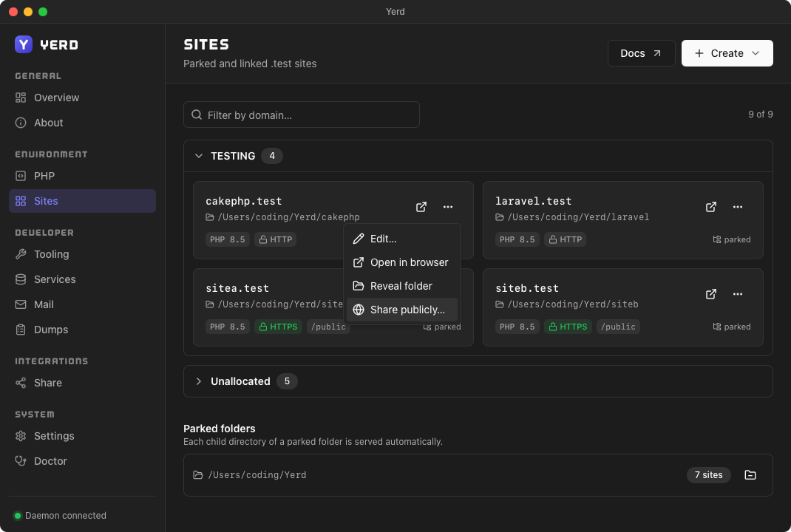The width and height of the screenshot is (791, 532).
Task: Click the Yerd logo icon
Action: coord(23,44)
